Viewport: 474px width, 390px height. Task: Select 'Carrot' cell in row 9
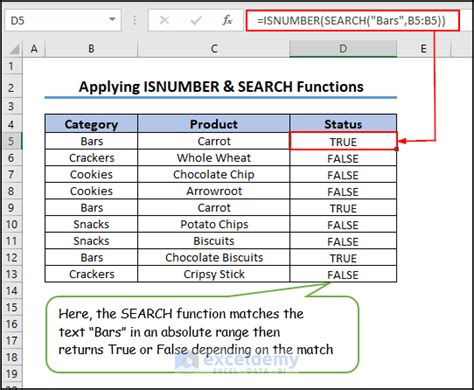point(214,208)
